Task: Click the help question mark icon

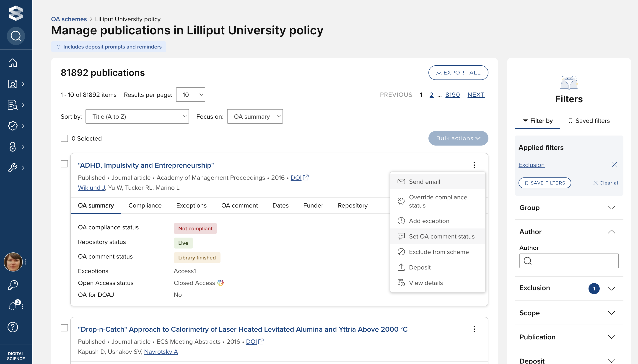Action: (13, 327)
